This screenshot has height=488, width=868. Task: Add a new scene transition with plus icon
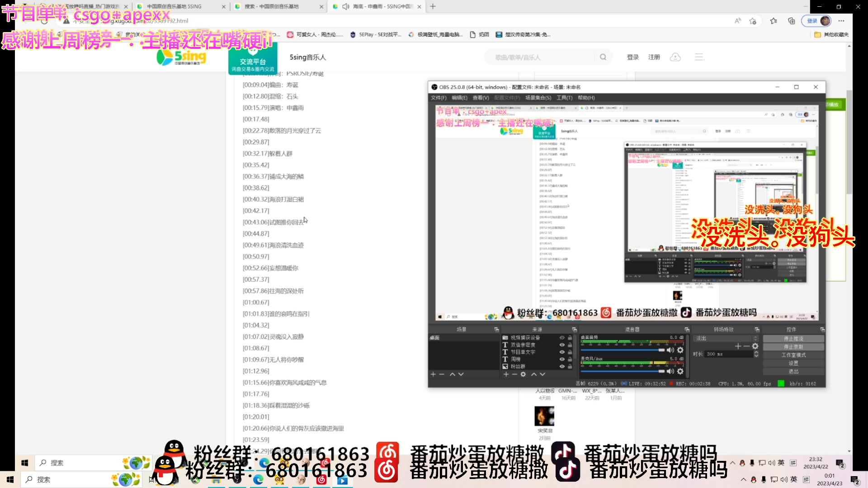point(738,346)
